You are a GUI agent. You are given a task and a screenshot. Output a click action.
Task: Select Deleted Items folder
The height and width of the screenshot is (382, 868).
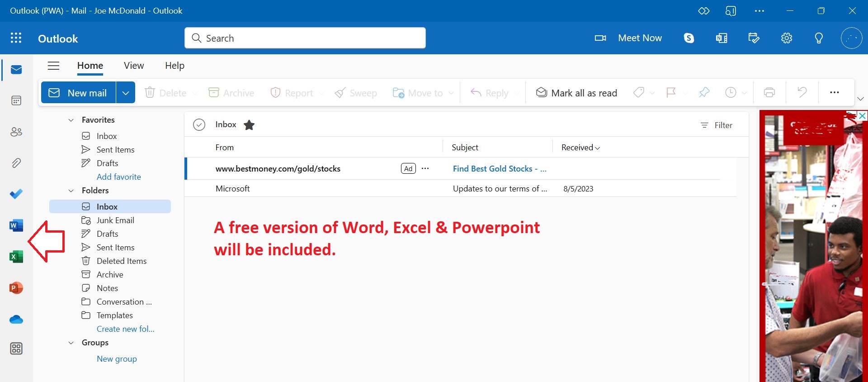110,261
